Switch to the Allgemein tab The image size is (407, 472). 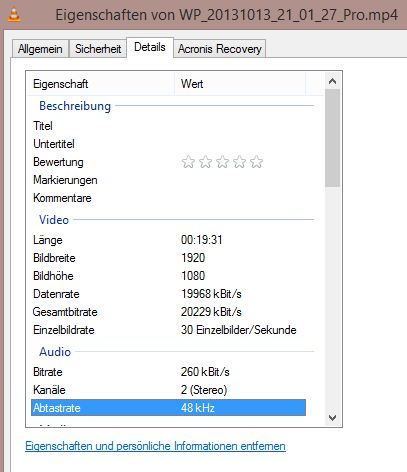[40, 49]
